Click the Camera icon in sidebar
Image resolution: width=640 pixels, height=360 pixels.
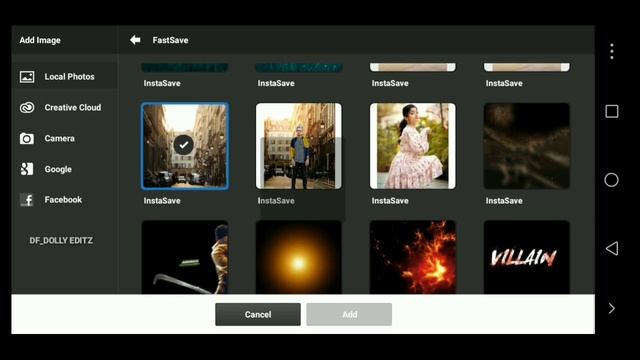27,138
